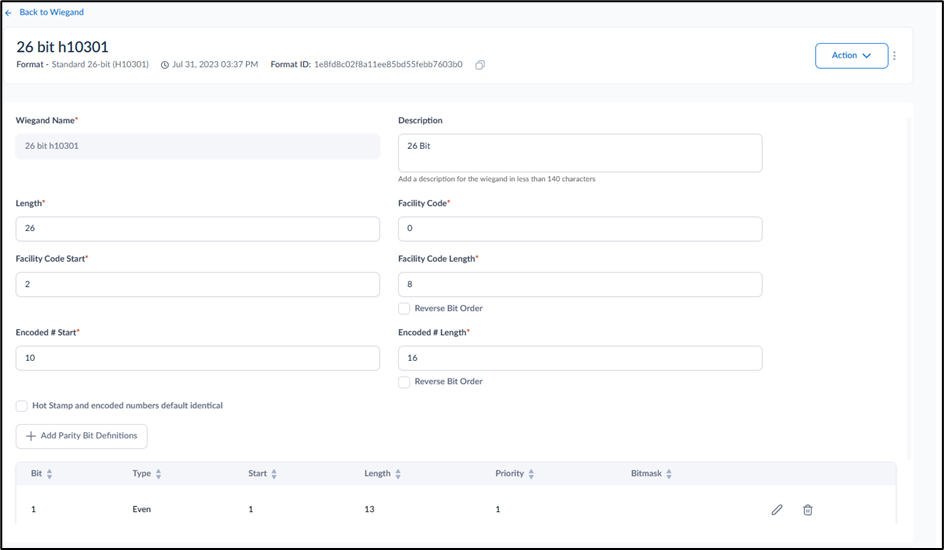Click the '13' length cell in table
The image size is (944, 550).
369,510
